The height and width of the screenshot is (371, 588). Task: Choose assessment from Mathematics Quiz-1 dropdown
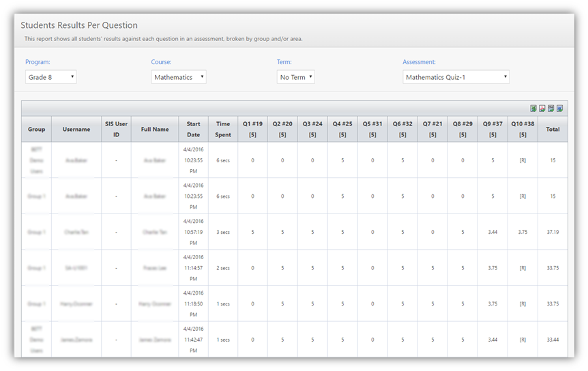point(456,77)
